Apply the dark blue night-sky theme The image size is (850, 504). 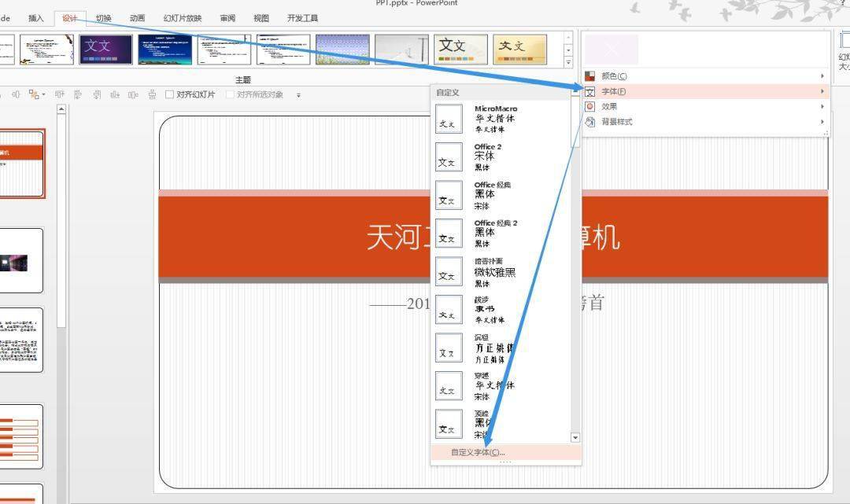(164, 50)
